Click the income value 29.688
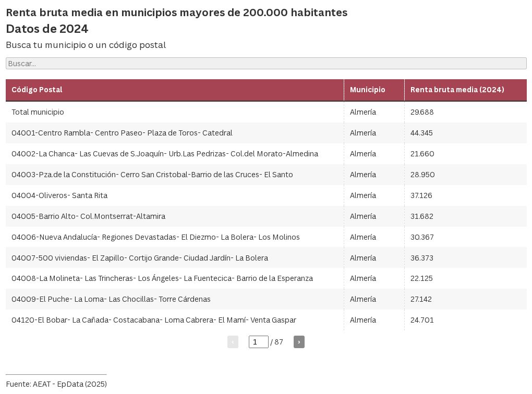 (422, 112)
